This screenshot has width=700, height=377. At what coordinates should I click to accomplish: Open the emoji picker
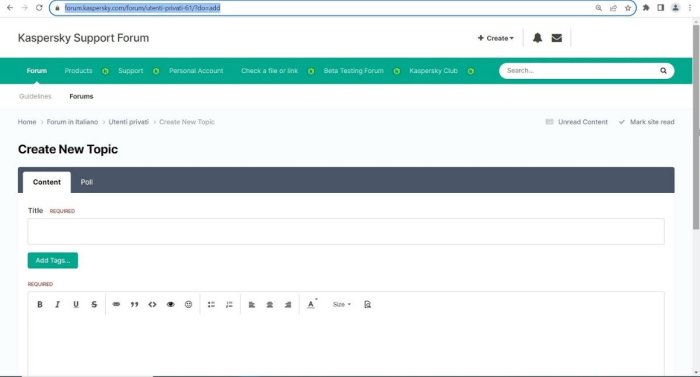click(x=188, y=304)
